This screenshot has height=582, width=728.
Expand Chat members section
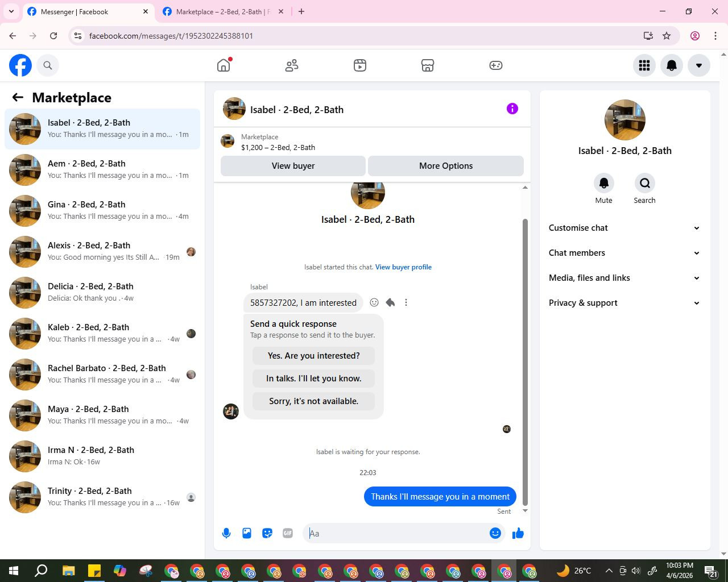click(624, 253)
